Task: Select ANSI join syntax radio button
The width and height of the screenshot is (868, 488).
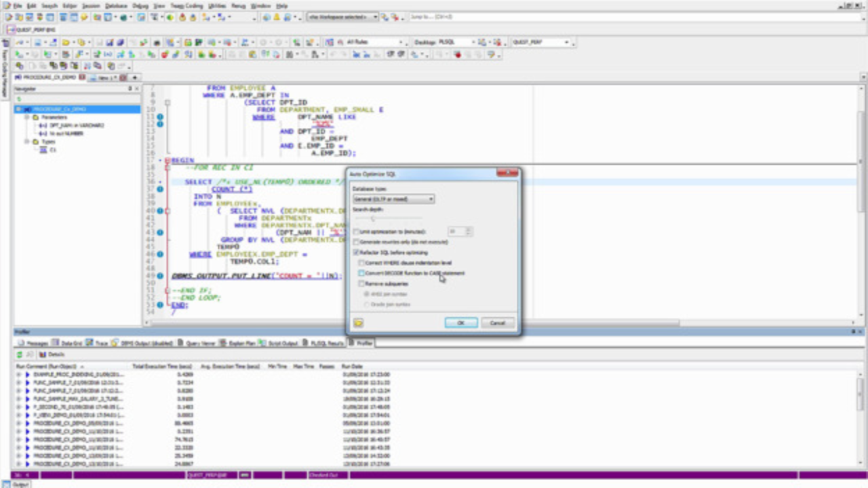Action: (368, 294)
